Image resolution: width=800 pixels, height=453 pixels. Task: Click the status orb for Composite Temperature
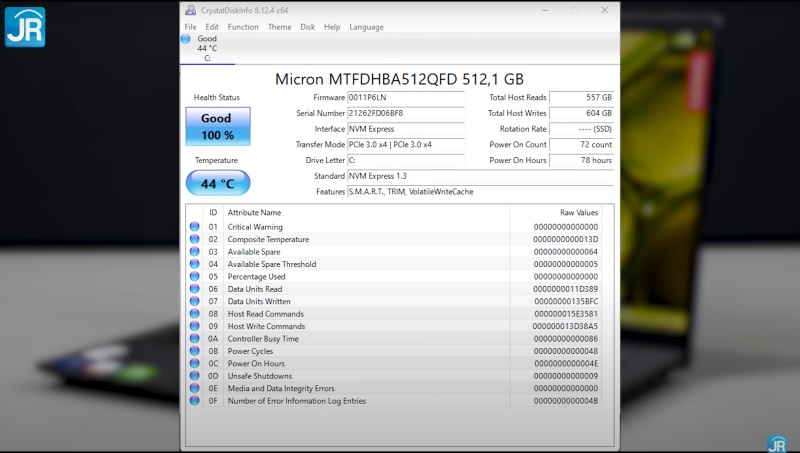click(x=194, y=239)
